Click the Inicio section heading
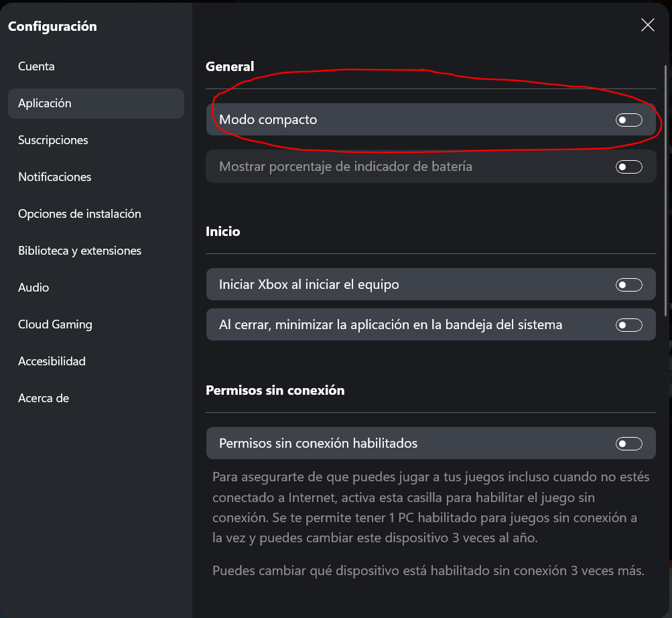 223,232
